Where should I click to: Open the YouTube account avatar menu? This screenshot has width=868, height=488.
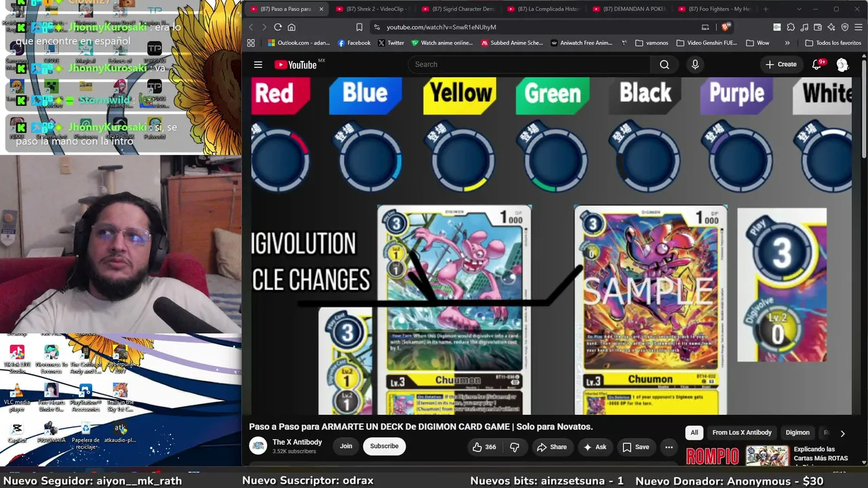[842, 64]
